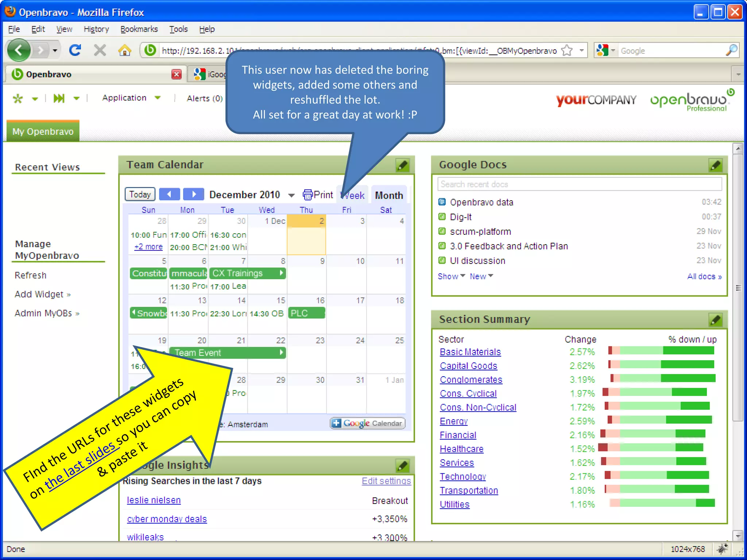This screenshot has height=560, width=747.
Task: Switch calendar to Month view tab
Action: pos(389,195)
